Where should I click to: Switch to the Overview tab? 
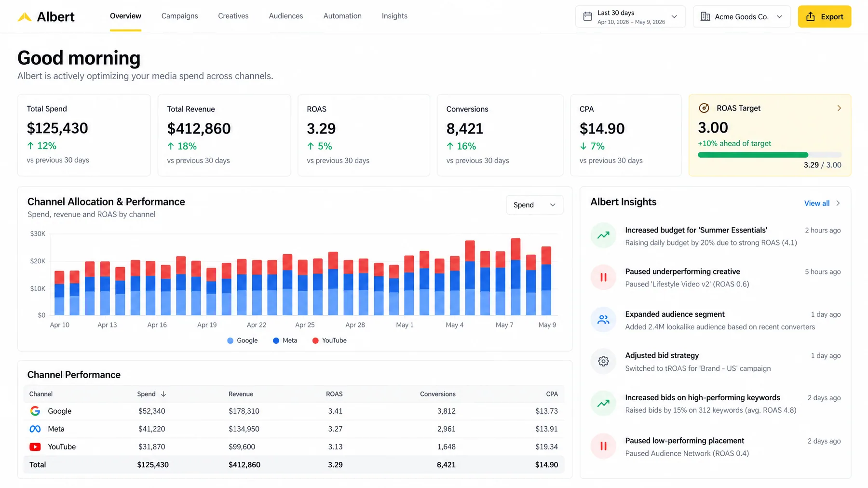(x=125, y=16)
